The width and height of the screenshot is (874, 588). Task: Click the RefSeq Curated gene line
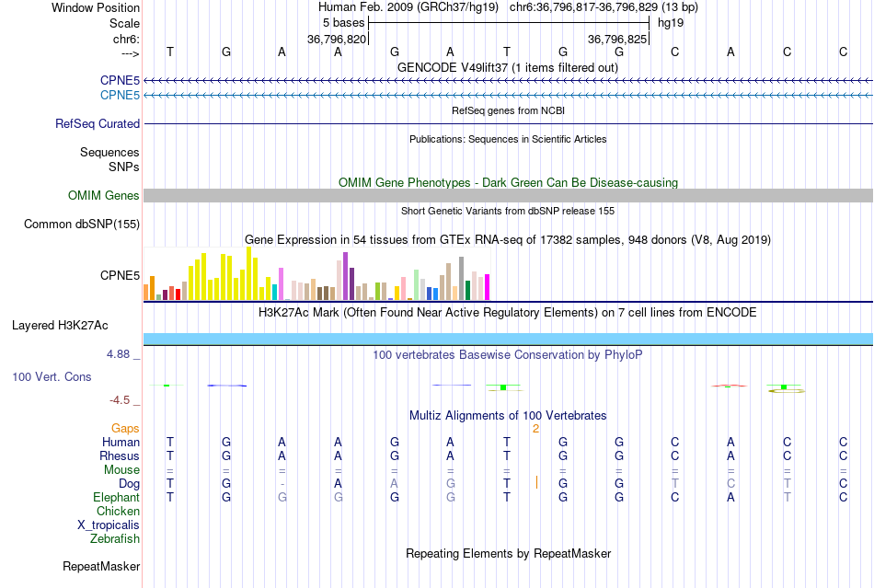click(x=508, y=123)
